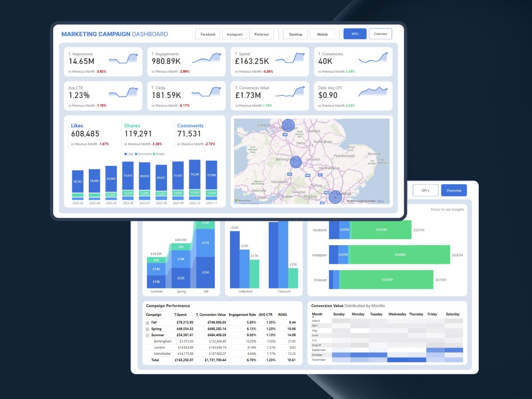Click the Fall £35K stacked segment
532x399 pixels.
pyautogui.click(x=205, y=272)
